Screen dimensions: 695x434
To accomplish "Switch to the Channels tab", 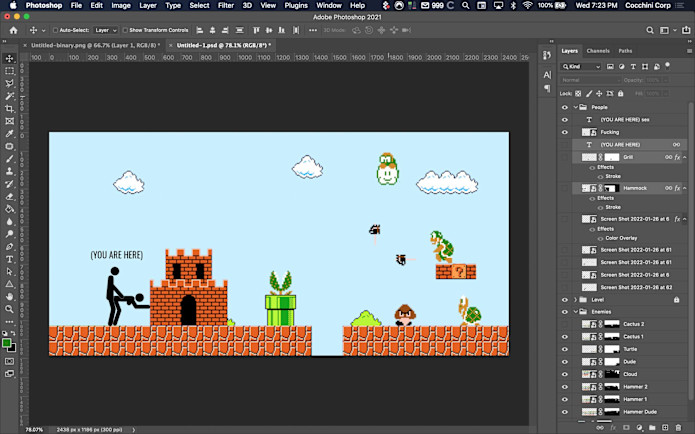I will click(x=598, y=51).
